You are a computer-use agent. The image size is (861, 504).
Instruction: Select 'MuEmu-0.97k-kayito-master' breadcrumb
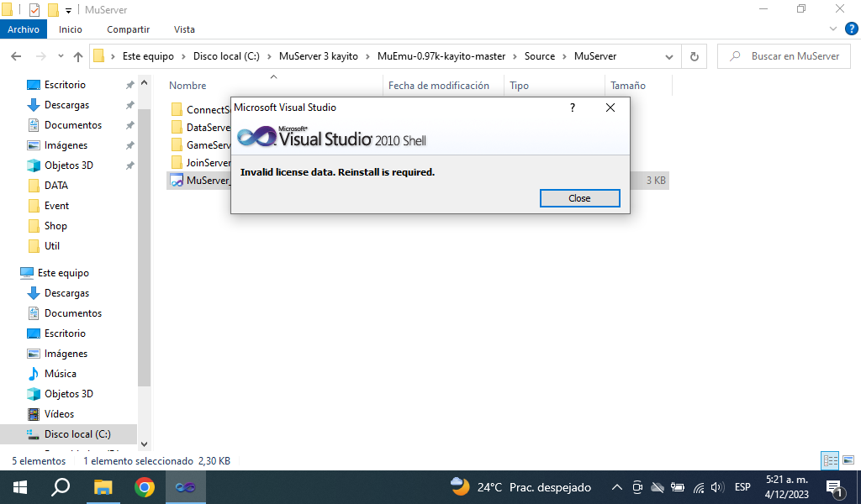click(441, 56)
